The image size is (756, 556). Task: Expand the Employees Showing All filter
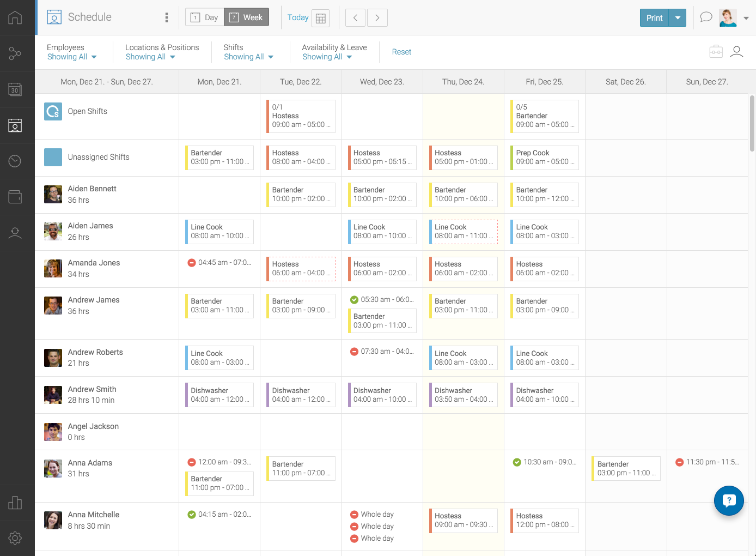[x=72, y=57]
